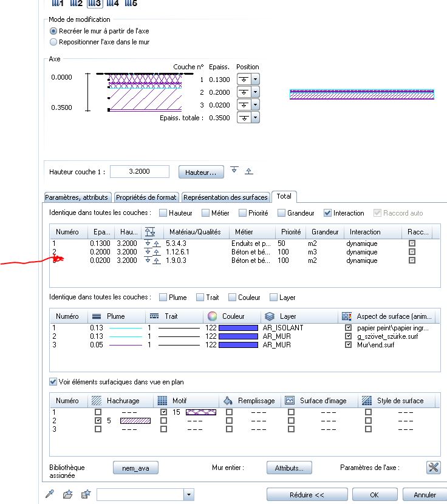This screenshot has width=447, height=504.
Task: Choose Repositionner l'axe dans le mur
Action: 53,42
